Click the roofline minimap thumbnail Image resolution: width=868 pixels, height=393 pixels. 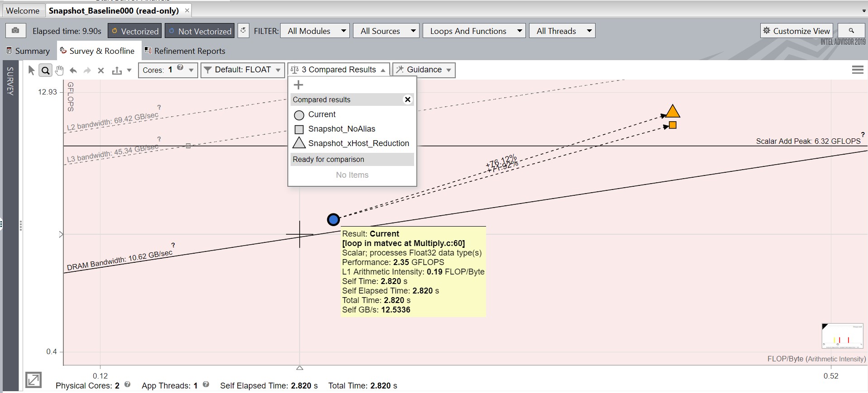pos(842,336)
